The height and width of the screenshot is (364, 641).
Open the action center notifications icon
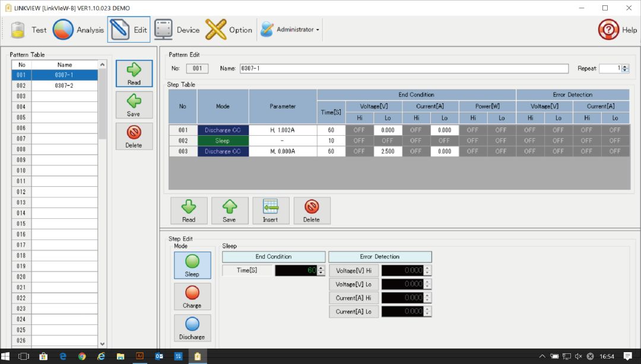point(629,357)
